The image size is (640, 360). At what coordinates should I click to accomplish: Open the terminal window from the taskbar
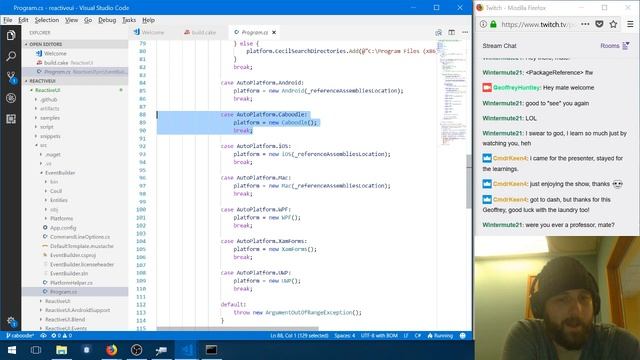[x=211, y=350]
